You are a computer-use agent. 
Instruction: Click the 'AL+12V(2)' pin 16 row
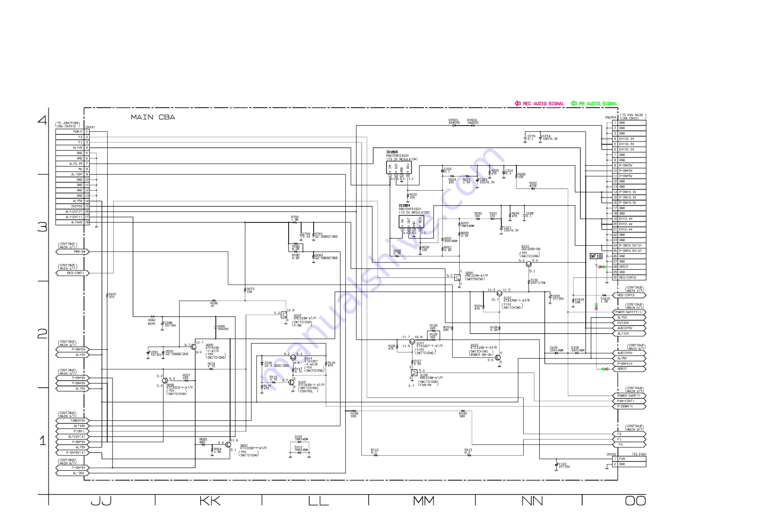pos(72,212)
